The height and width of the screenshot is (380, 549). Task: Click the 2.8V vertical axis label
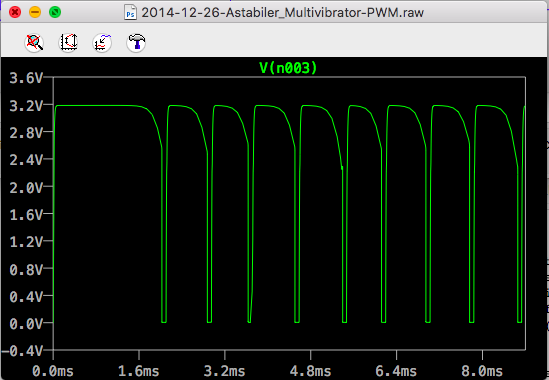click(x=26, y=133)
